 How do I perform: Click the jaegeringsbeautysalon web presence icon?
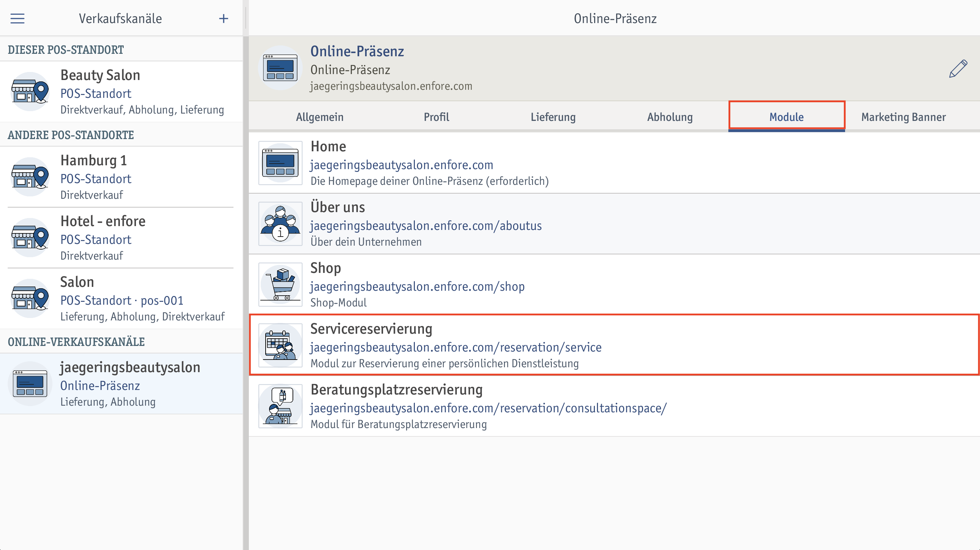pos(30,384)
